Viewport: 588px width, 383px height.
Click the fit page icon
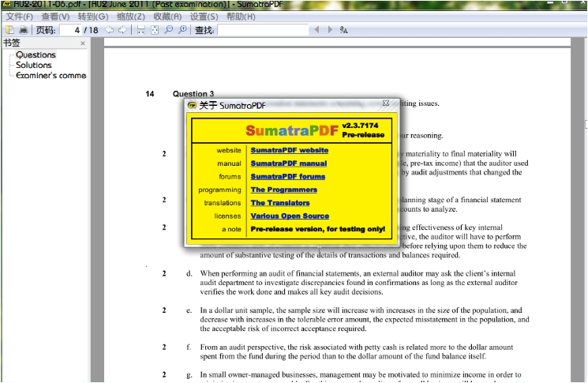pyautogui.click(x=155, y=30)
